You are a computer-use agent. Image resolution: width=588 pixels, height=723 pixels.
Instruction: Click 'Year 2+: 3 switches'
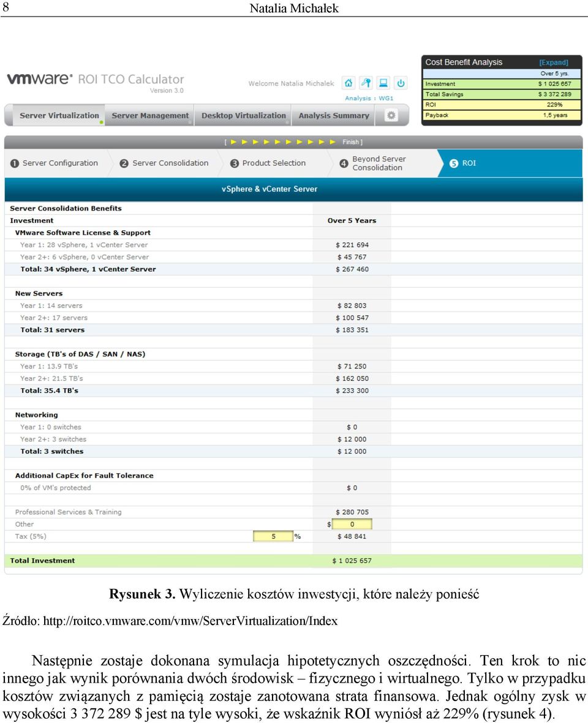(x=53, y=440)
